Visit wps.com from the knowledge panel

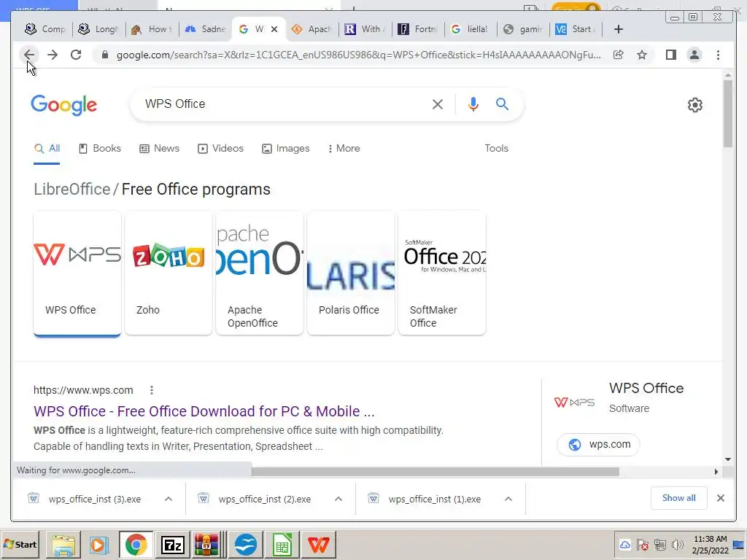(598, 444)
